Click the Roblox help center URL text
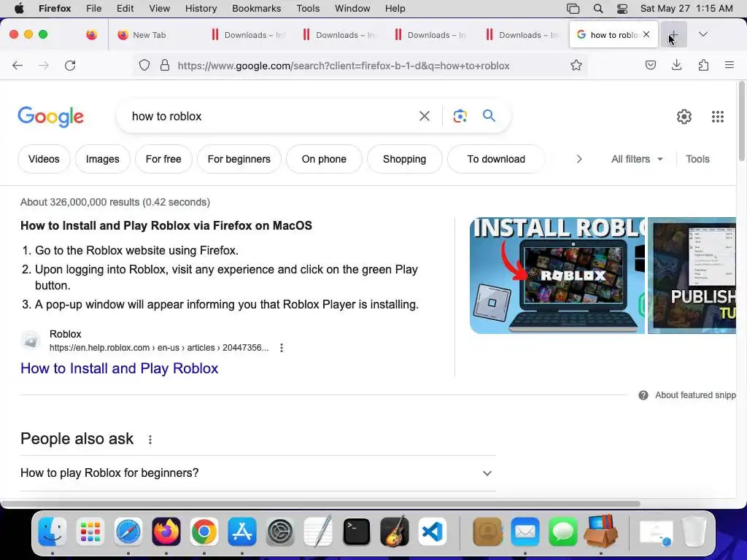This screenshot has width=747, height=560. pos(159,348)
